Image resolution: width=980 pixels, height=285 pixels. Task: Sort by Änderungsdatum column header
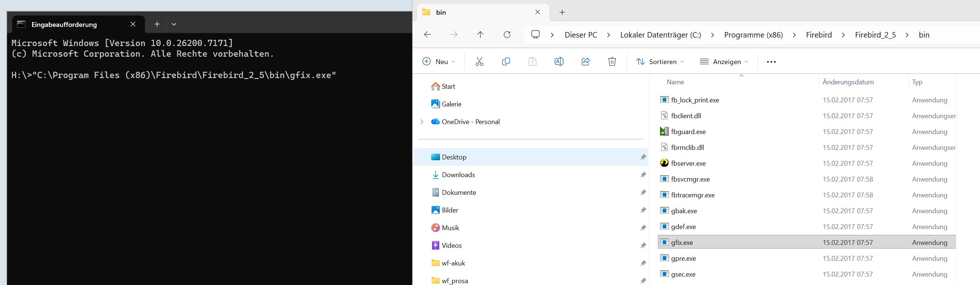pos(848,82)
